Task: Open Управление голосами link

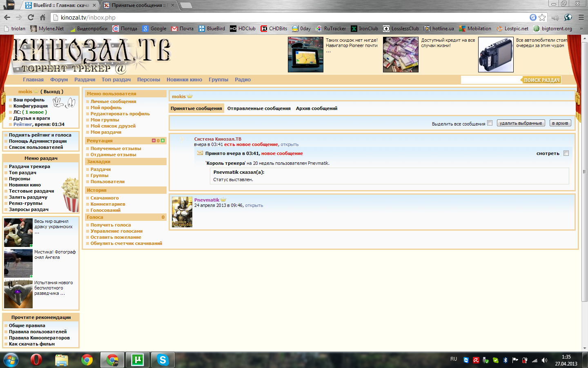Action: point(116,231)
